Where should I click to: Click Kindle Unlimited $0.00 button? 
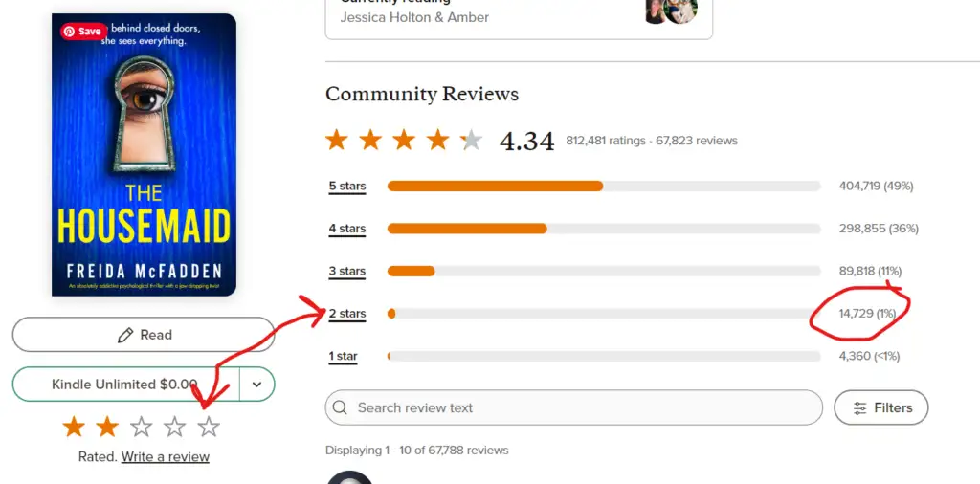(125, 385)
